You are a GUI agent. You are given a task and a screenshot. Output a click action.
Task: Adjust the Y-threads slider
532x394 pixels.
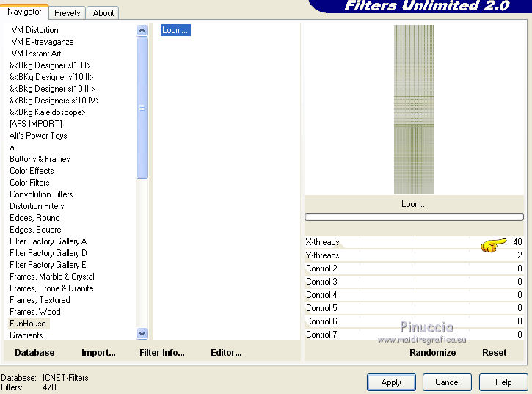[414, 255]
